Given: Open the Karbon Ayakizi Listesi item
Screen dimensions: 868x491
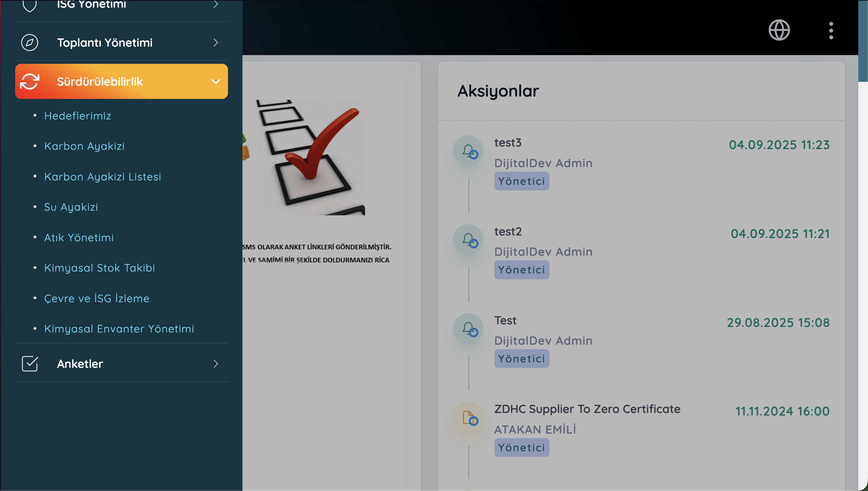Looking at the screenshot, I should (x=103, y=177).
